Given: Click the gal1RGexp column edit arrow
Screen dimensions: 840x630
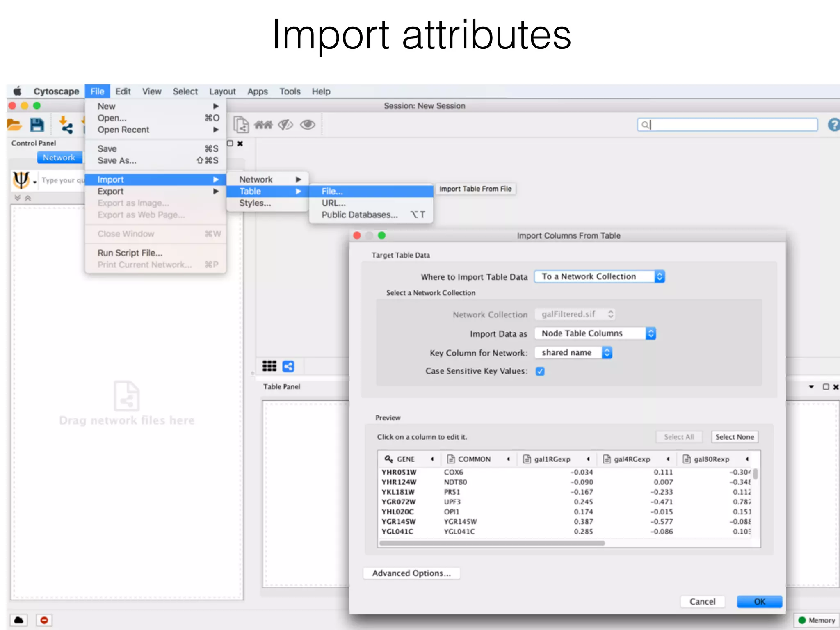Looking at the screenshot, I should coord(588,459).
